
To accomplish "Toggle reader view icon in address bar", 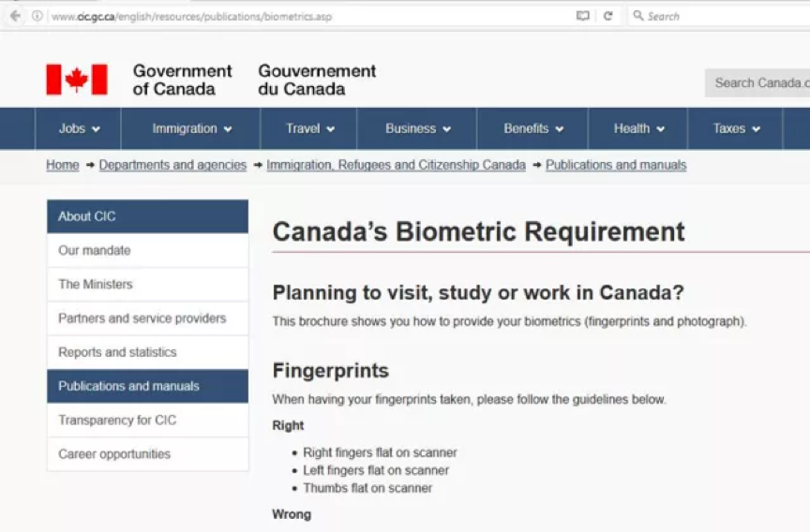I will (583, 16).
